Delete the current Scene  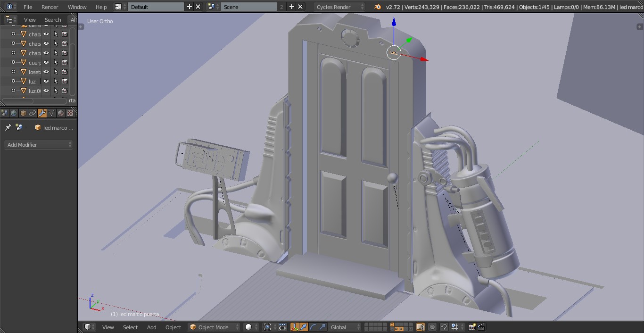[x=300, y=7]
